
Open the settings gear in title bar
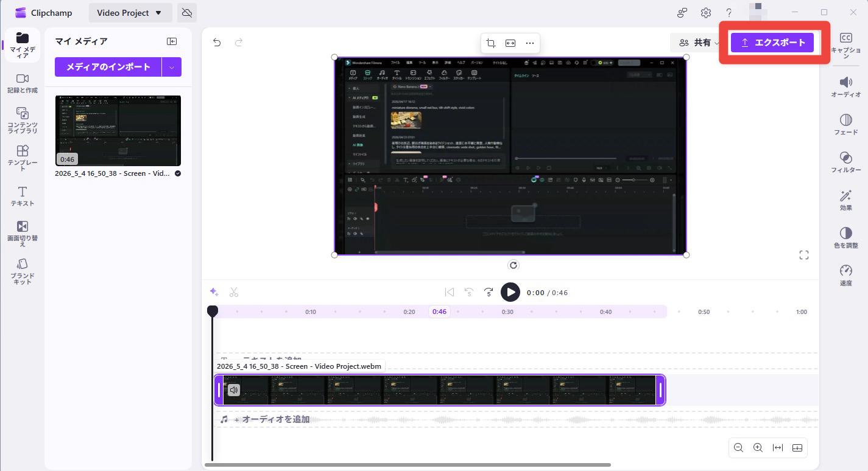click(x=705, y=13)
